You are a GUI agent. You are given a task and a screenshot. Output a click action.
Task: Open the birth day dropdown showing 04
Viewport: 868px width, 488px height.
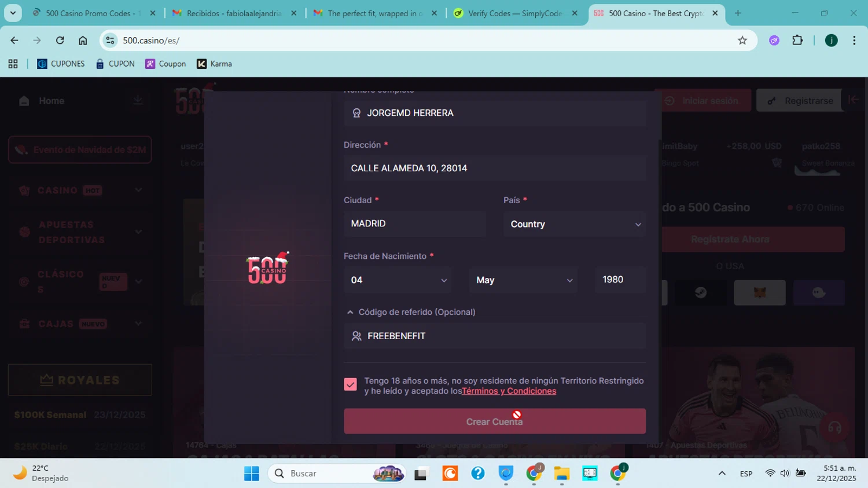click(398, 280)
